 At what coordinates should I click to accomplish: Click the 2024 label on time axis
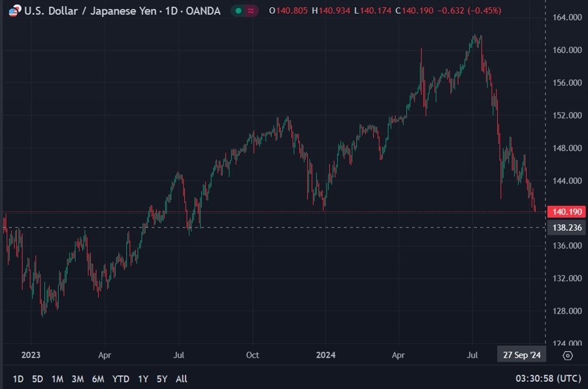pos(325,355)
